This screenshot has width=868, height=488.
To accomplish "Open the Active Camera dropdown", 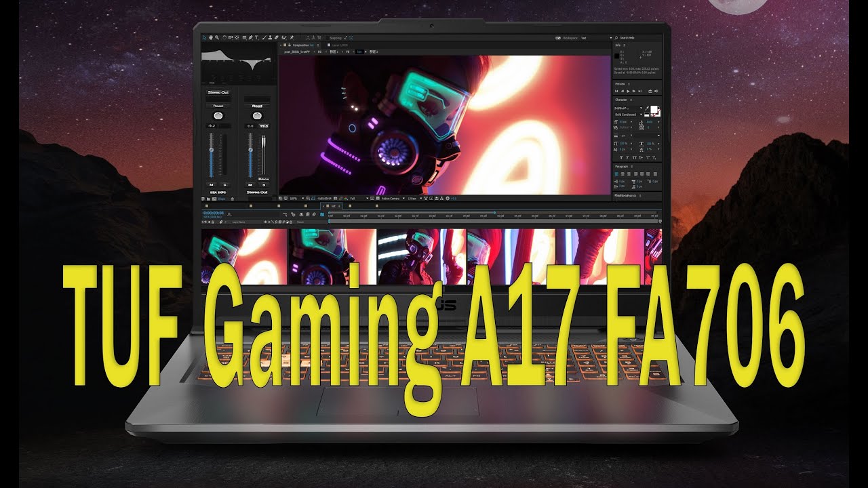I will point(392,199).
